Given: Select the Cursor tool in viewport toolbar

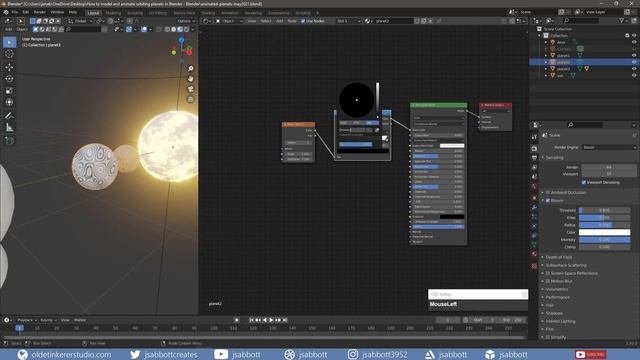Looking at the screenshot, I should (9, 54).
